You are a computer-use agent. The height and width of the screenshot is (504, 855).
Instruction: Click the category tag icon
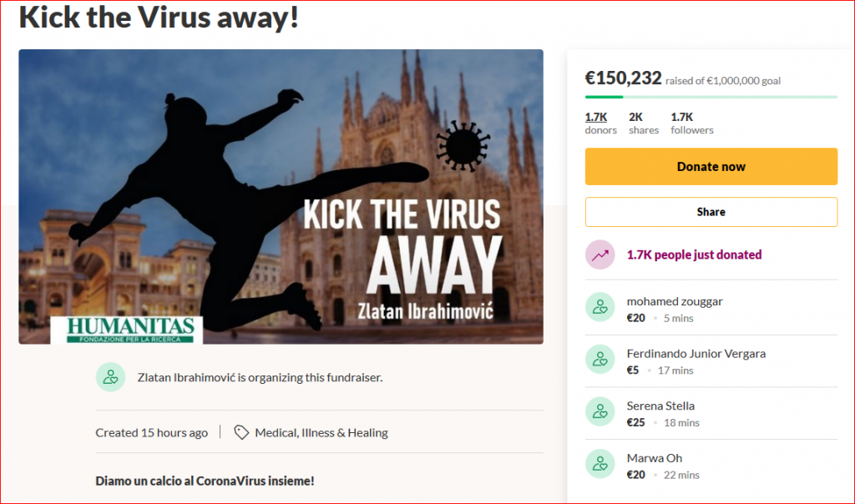pyautogui.click(x=241, y=432)
